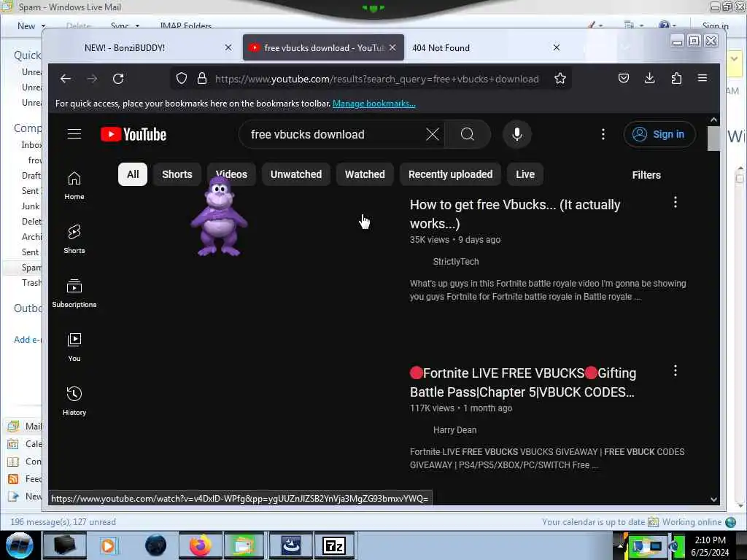This screenshot has height=560, width=747.
Task: Save to Pocket icon
Action: click(624, 79)
